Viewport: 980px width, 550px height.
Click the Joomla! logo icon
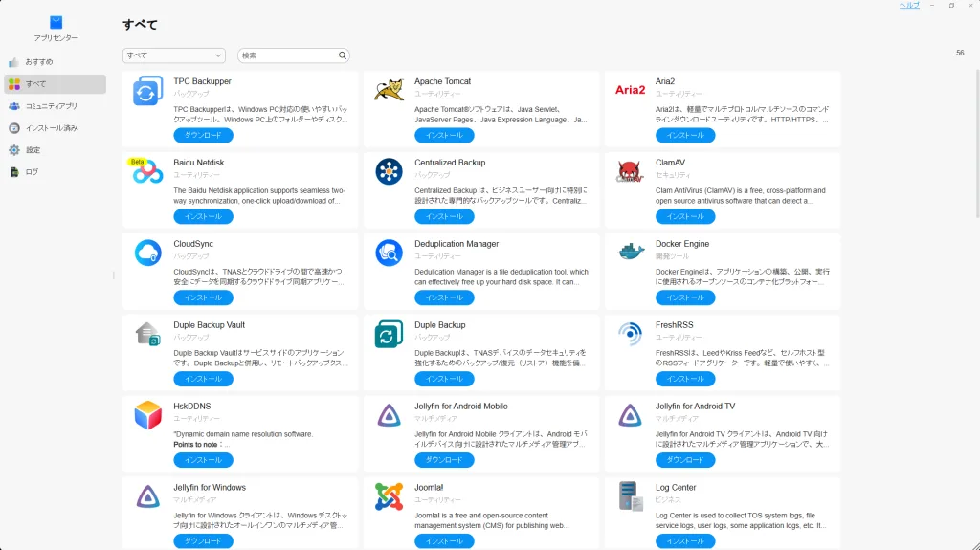389,496
